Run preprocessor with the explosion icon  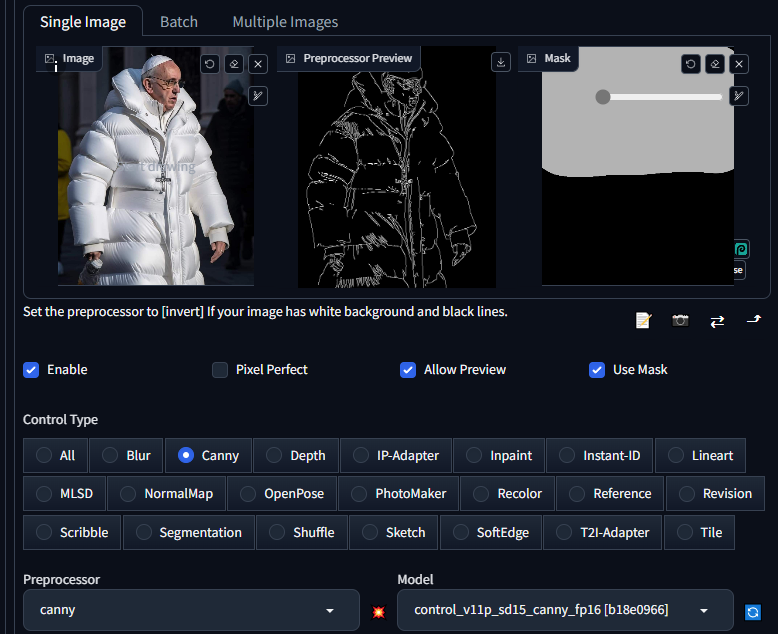coord(378,611)
